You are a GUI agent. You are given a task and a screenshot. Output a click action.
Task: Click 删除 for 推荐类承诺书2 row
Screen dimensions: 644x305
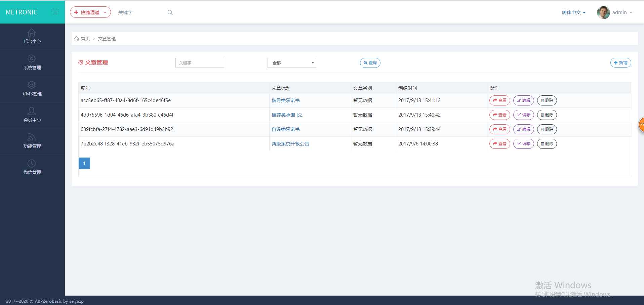pos(547,115)
